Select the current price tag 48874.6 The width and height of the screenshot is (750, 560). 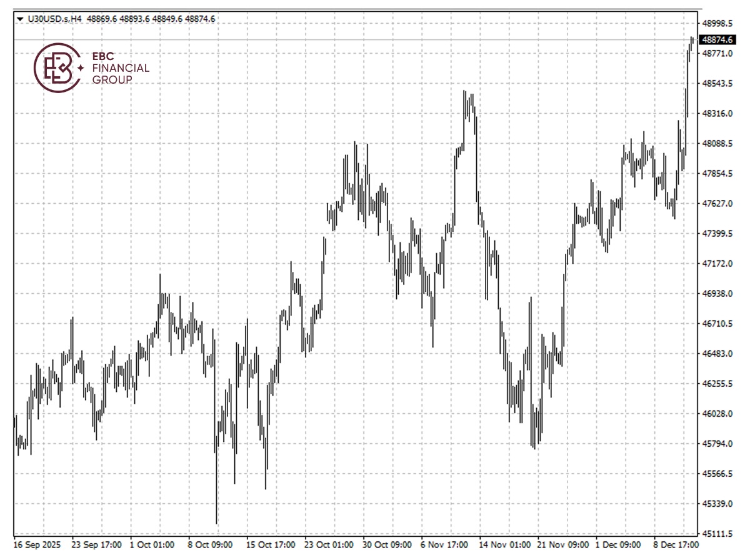tap(717, 39)
